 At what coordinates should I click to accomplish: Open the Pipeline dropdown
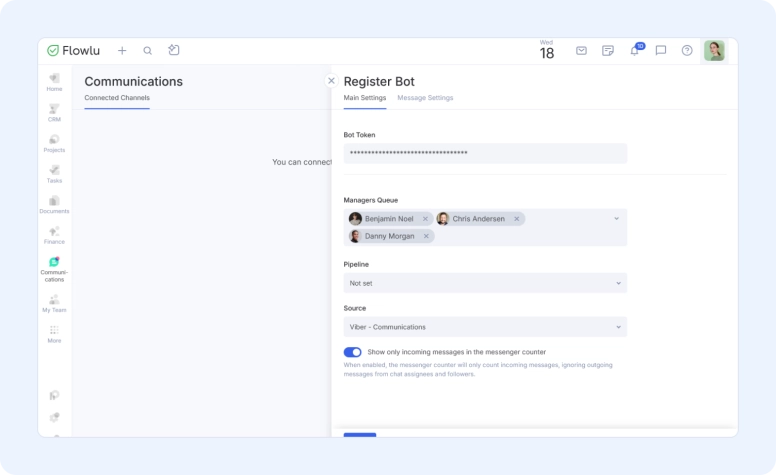tap(485, 283)
